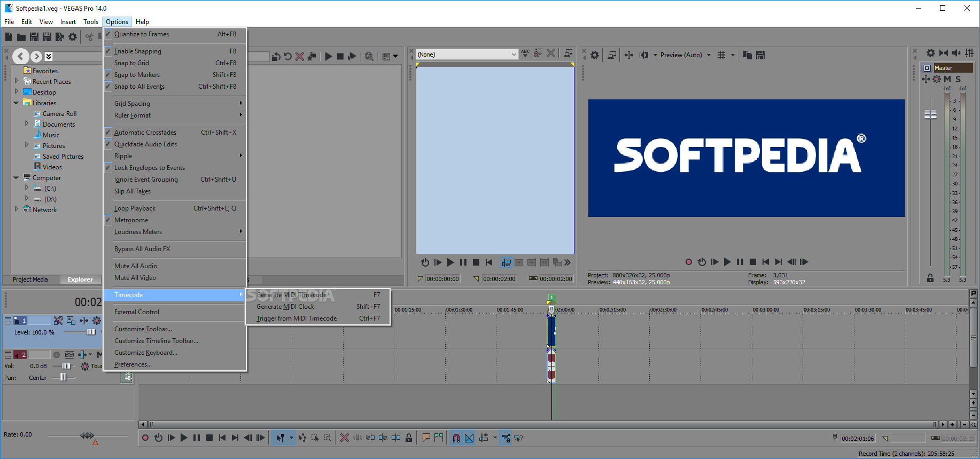Toggle Lock Envelopes to Events option
This screenshot has width=980, height=459.
coord(175,168)
